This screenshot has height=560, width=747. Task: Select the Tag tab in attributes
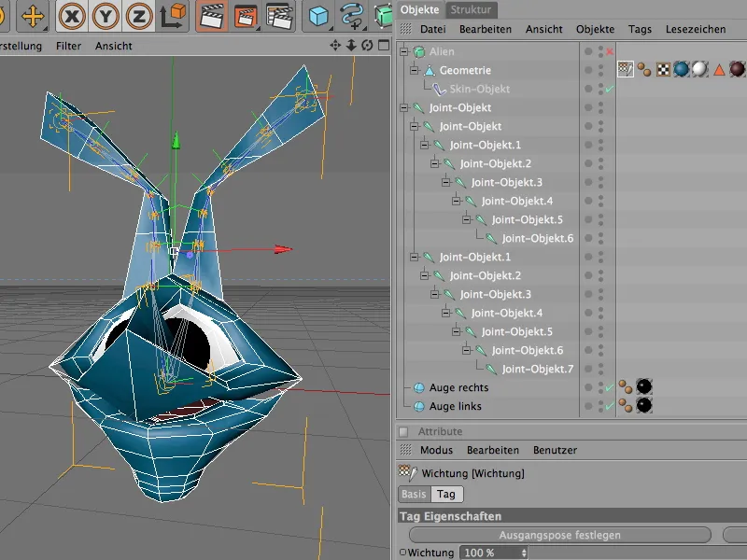pos(446,495)
